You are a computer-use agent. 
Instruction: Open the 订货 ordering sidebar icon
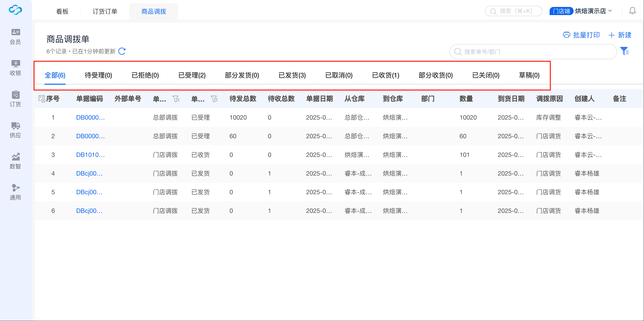click(x=16, y=95)
